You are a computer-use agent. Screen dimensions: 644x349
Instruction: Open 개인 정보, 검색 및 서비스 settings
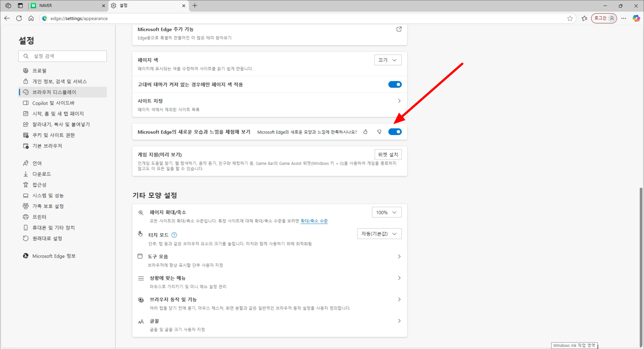pos(59,81)
